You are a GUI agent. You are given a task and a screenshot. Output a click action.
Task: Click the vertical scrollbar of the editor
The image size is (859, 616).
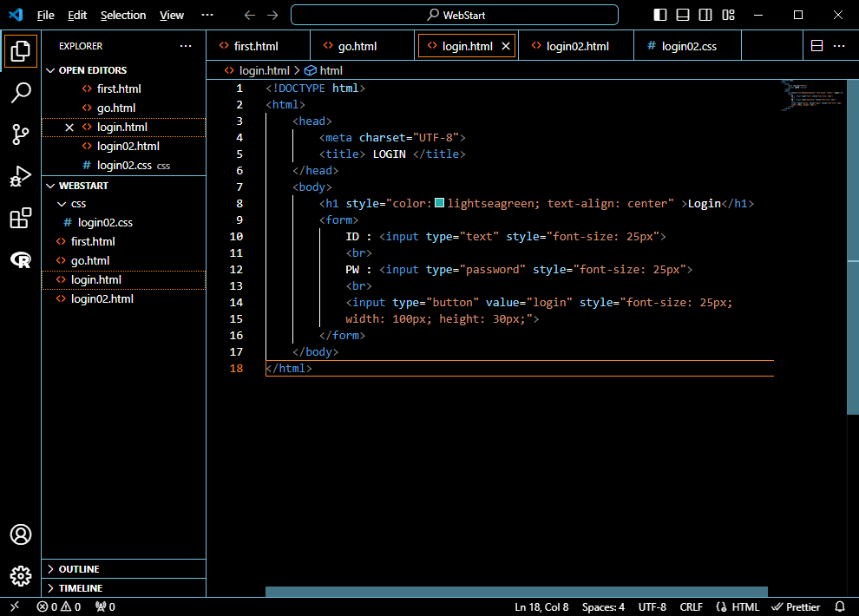point(852,247)
